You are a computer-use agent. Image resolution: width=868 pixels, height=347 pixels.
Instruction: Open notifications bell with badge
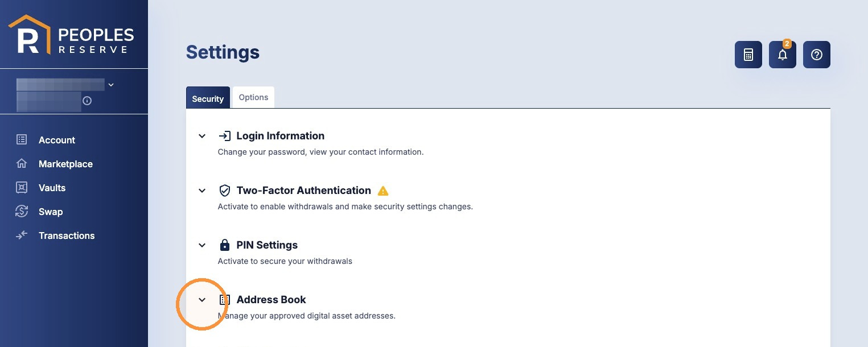(783, 55)
